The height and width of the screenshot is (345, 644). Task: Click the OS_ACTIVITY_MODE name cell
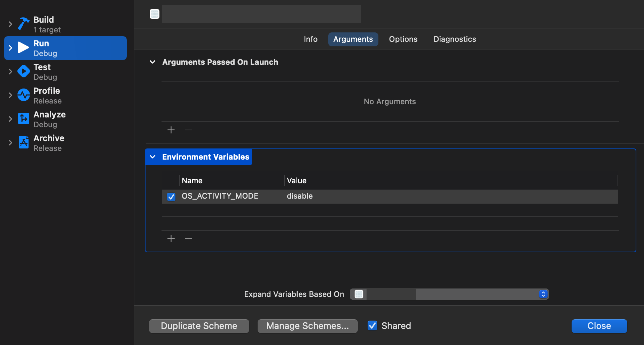point(220,196)
